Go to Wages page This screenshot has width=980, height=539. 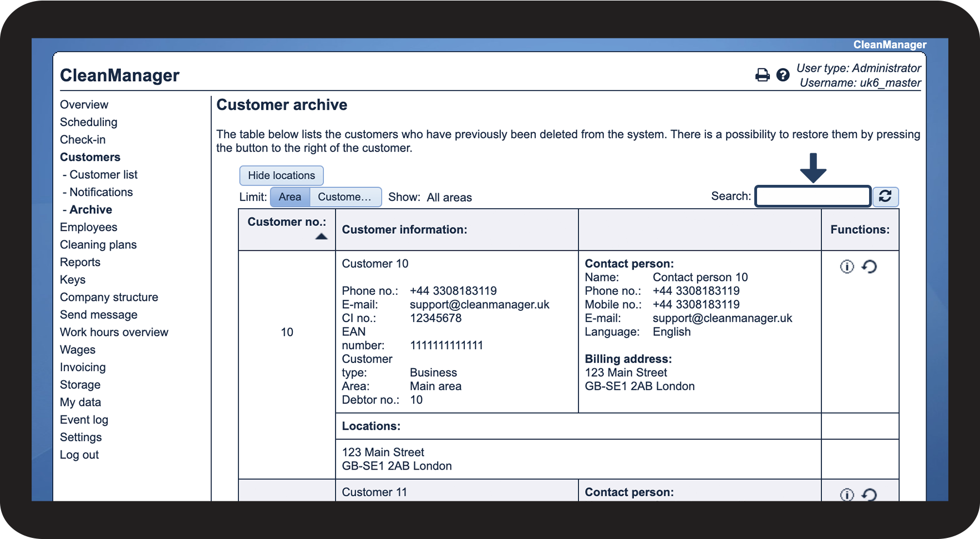click(78, 350)
